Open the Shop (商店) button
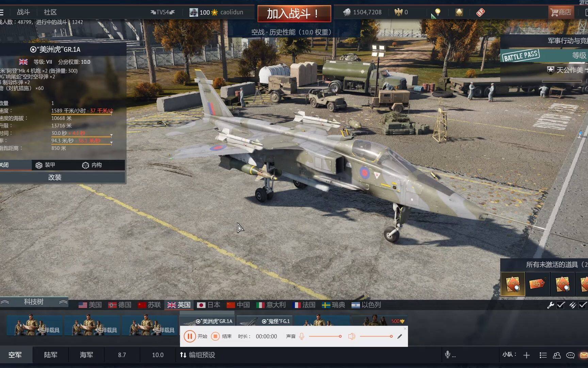Image resolution: width=588 pixels, height=368 pixels. click(x=561, y=13)
